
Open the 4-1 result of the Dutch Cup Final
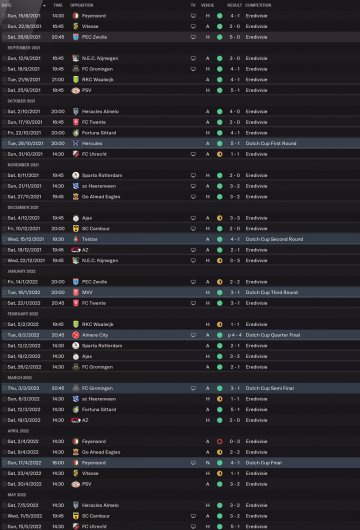(235, 463)
